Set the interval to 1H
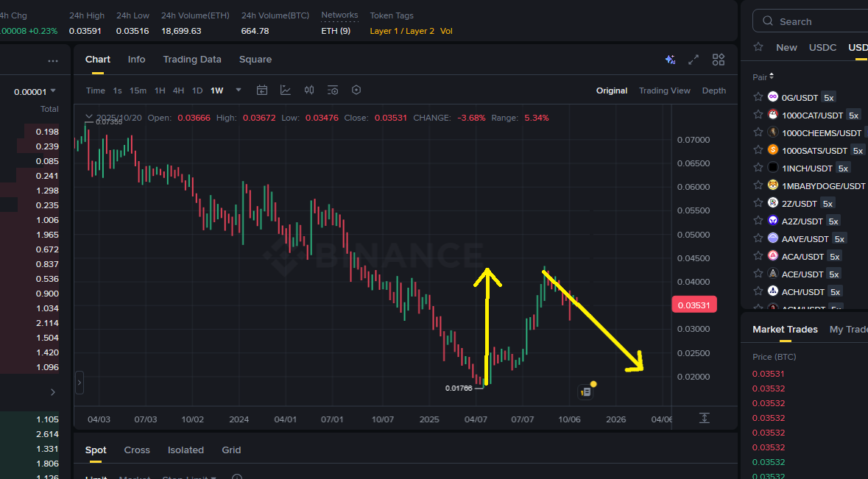The width and height of the screenshot is (868, 479). (x=160, y=91)
